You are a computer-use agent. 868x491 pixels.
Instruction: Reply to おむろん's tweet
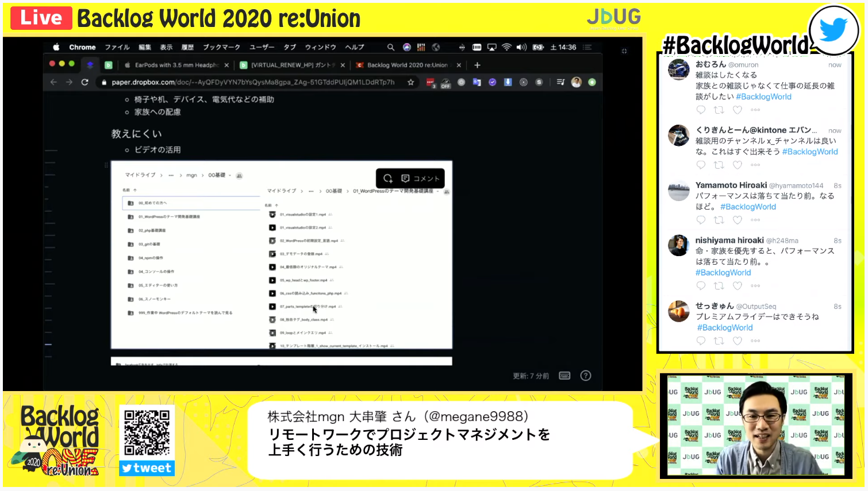coord(701,110)
